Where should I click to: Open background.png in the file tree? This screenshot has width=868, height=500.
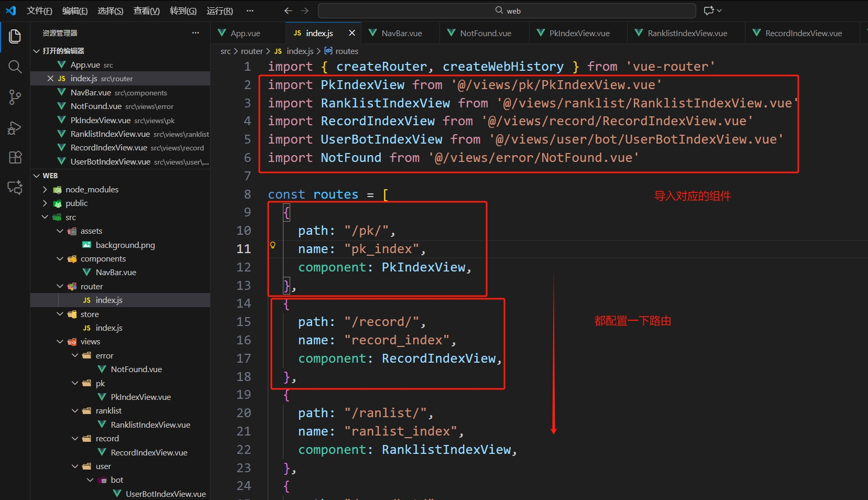click(x=125, y=245)
